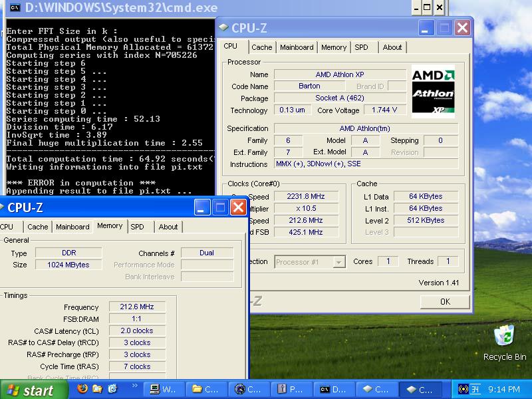Click the Cycle Time '7 clocks' value
The height and width of the screenshot is (399, 532).
pyautogui.click(x=137, y=366)
